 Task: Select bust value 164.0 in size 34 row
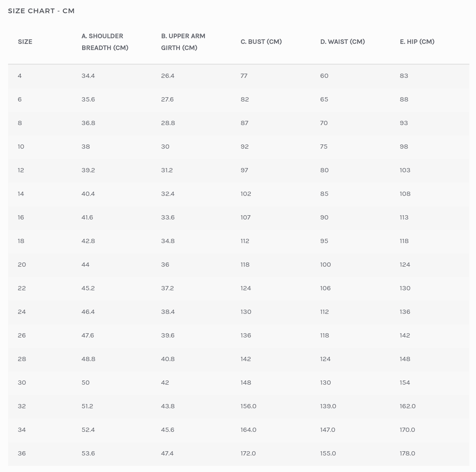pyautogui.click(x=248, y=430)
